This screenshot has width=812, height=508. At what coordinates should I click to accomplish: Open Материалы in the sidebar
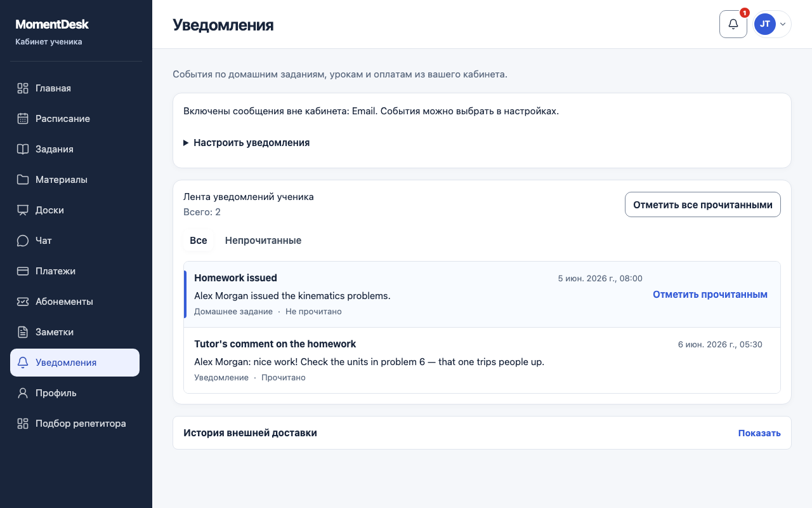point(75,180)
